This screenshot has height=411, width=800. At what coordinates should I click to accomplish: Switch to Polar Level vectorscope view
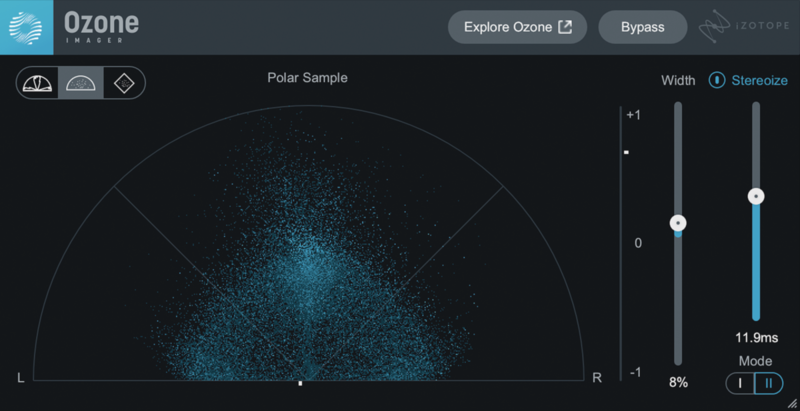point(39,82)
